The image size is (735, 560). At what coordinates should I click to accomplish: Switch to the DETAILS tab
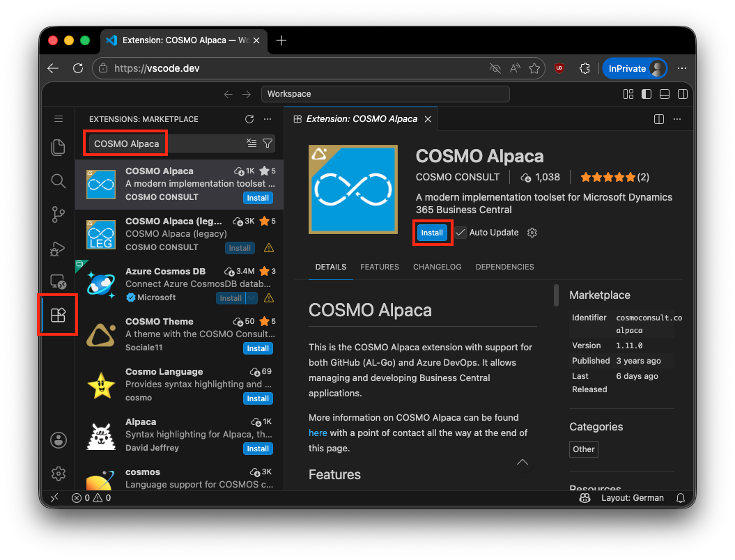point(331,267)
